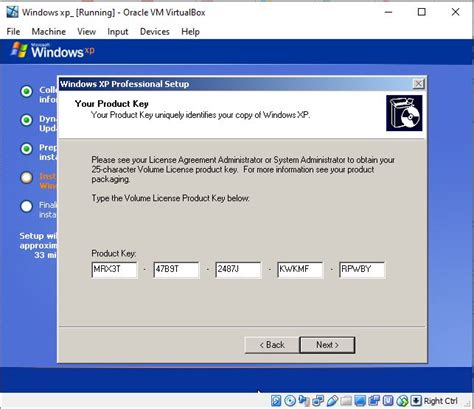
Task: Click the fourth product key field KWKMF
Action: (300, 269)
